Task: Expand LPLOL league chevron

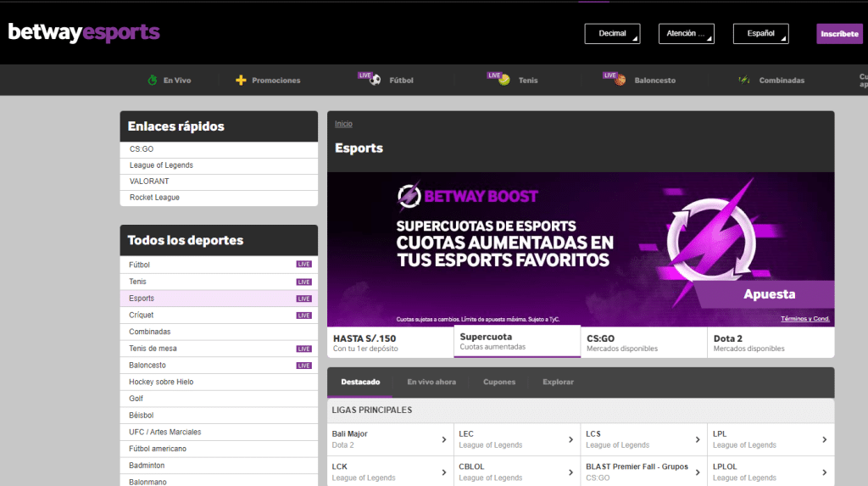Action: coord(824,472)
